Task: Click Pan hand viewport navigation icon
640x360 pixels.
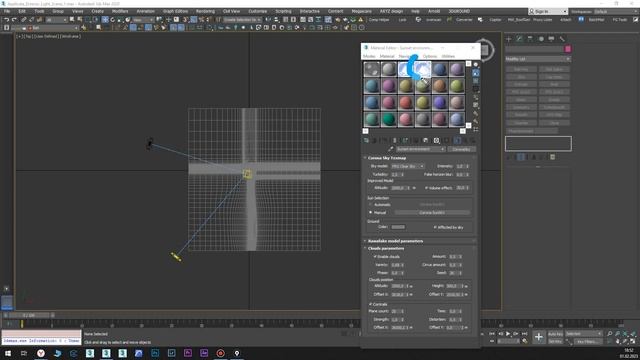Action: [x=618, y=341]
